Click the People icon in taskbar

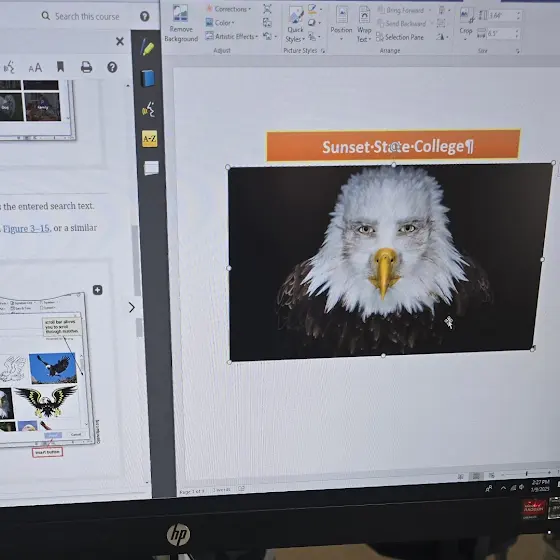coord(489,488)
